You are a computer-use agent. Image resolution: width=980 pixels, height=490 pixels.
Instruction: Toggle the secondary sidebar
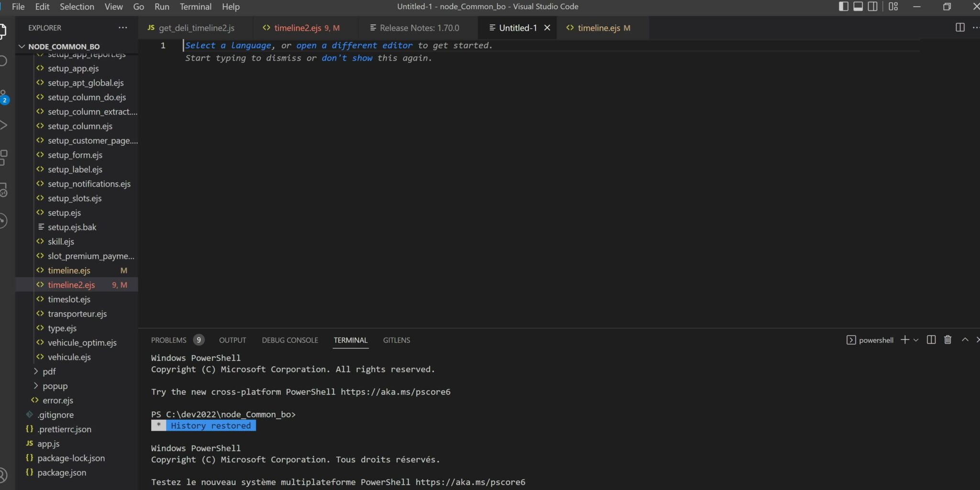873,6
